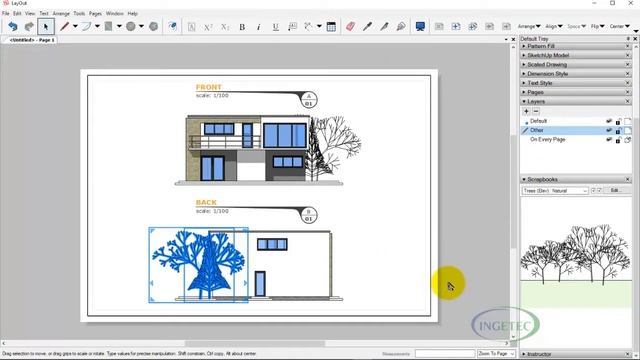Screen dimensions: 640x360
Task: Open the Trees scrapbook dropdown
Action: (555, 191)
